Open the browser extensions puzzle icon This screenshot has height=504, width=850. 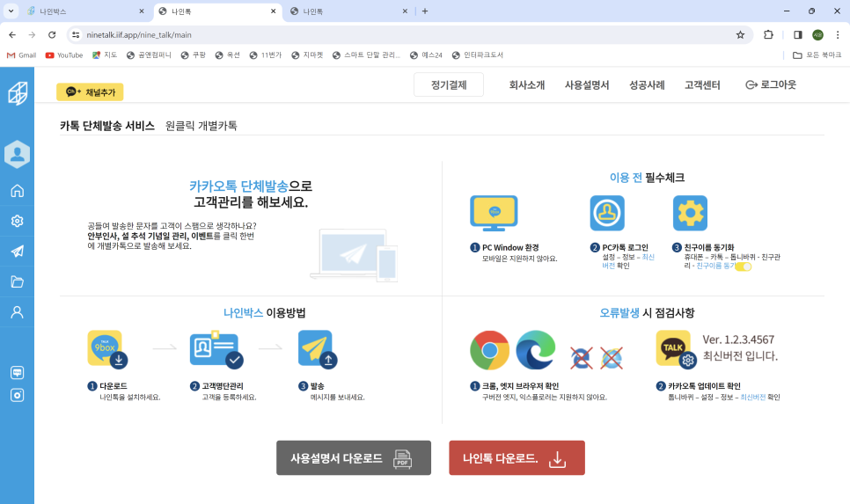click(x=768, y=34)
